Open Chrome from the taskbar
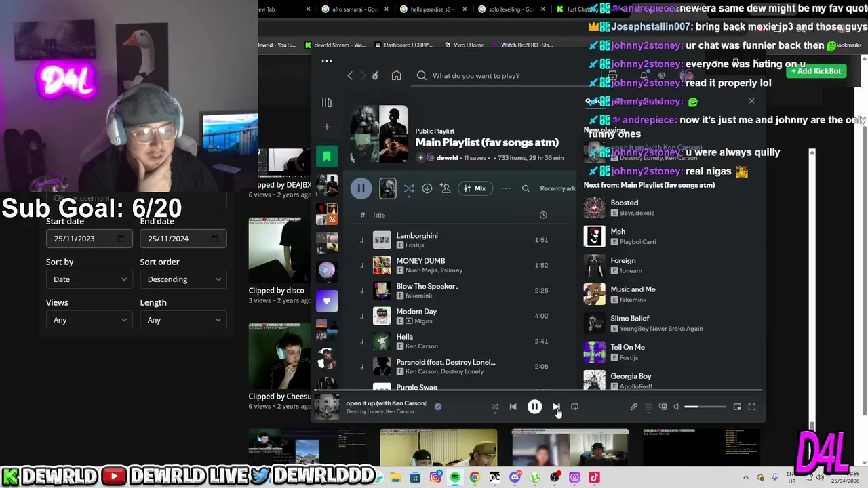 (x=475, y=477)
